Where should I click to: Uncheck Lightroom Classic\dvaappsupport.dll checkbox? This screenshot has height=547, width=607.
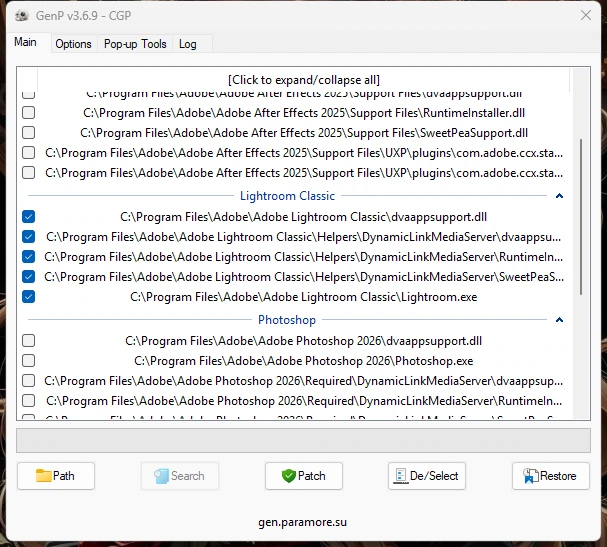click(x=28, y=217)
